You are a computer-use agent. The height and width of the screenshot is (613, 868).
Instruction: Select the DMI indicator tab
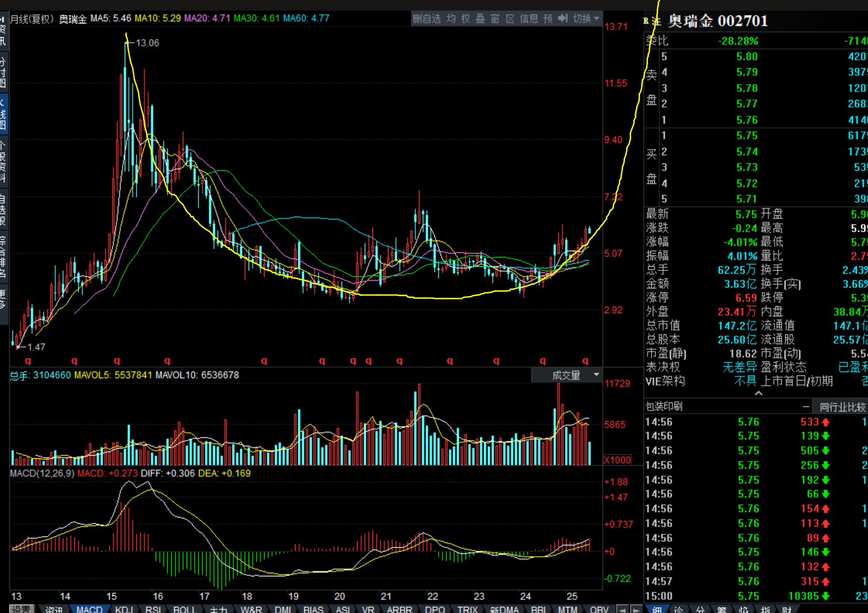click(283, 609)
